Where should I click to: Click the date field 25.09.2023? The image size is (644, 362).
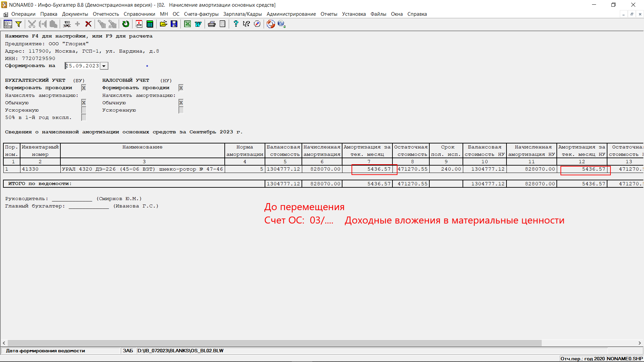(83, 66)
